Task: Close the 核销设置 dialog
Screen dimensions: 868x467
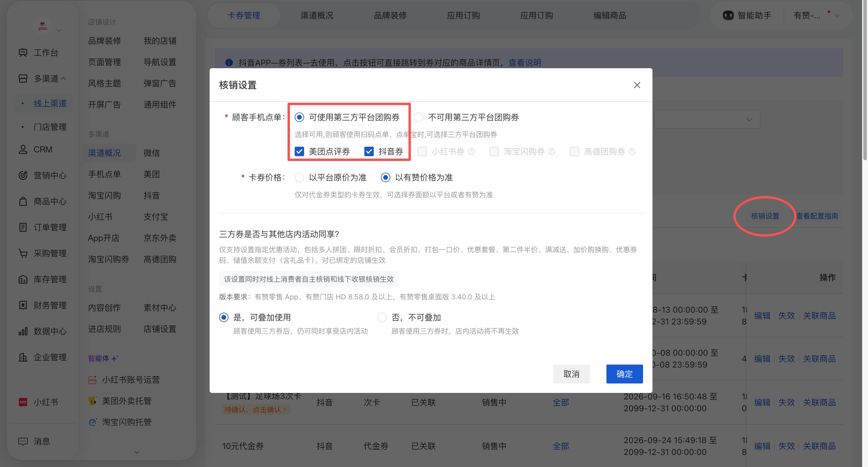Action: pos(637,85)
